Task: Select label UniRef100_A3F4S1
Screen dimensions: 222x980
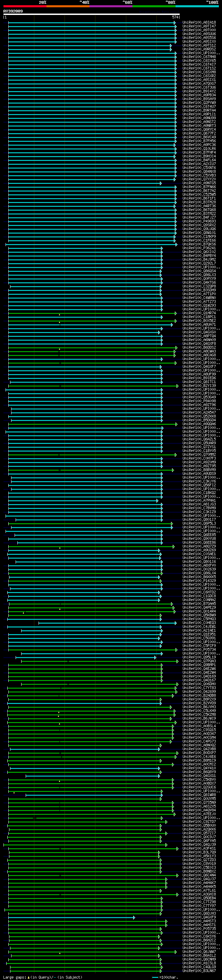Action: tap(199, 848)
